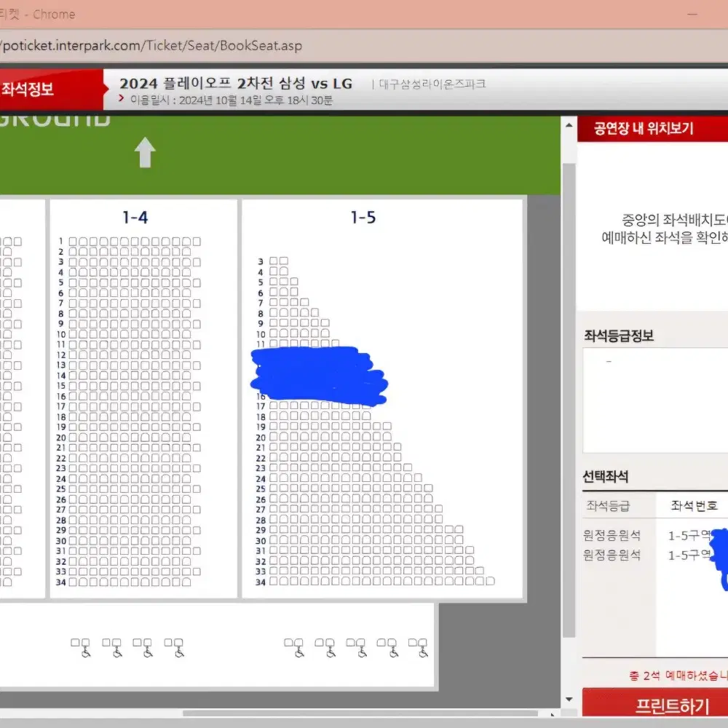Click the scroll-up arrow of the seat map
728x728 pixels.
[569, 125]
